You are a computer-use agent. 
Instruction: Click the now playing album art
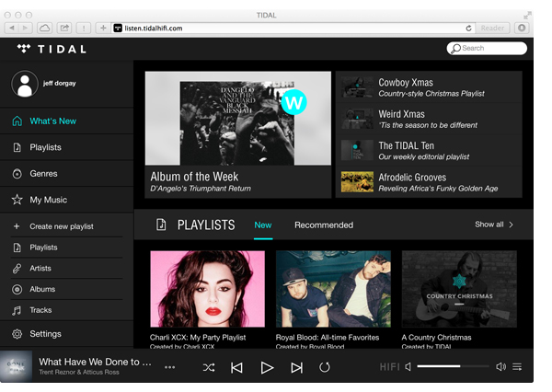click(x=17, y=366)
